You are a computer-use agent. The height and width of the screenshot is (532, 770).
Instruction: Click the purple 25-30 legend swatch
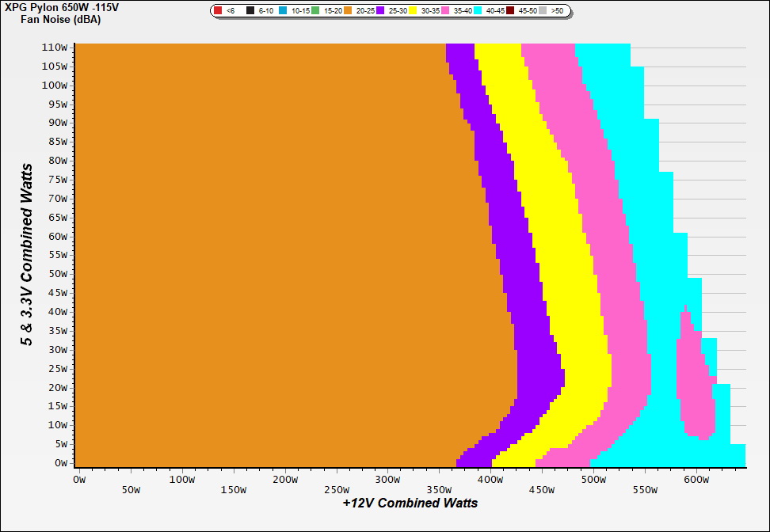point(380,11)
